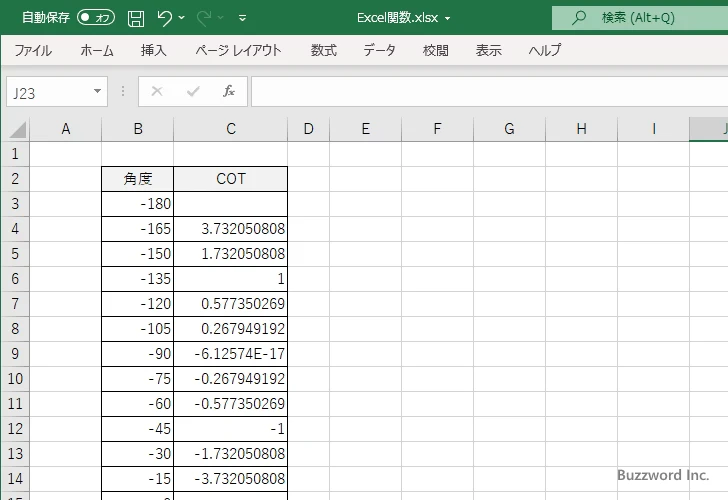Click cell containing -90

click(x=137, y=354)
